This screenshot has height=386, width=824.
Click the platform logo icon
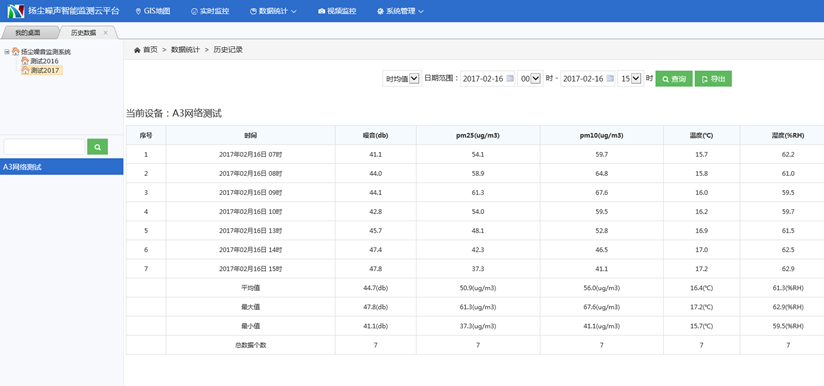point(16,11)
